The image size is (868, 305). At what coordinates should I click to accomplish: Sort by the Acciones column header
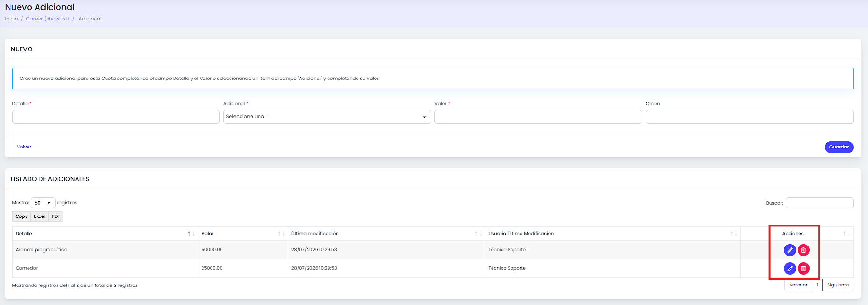(x=797, y=234)
